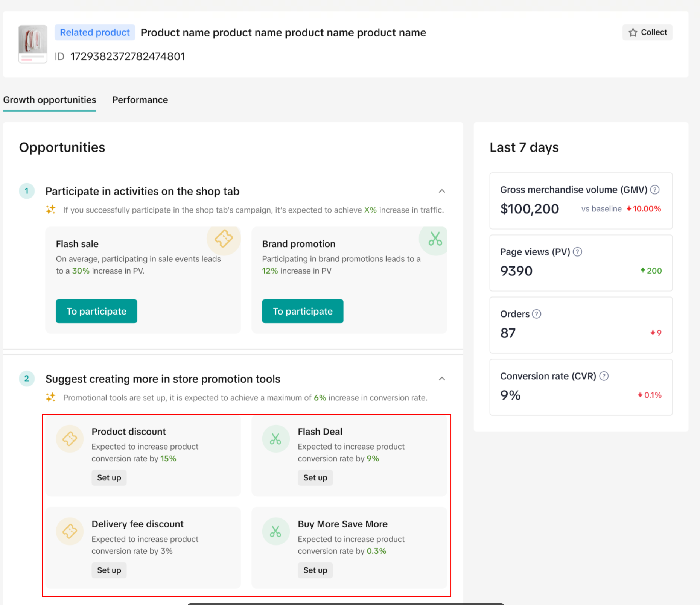Collapse the store promotion tools section

click(442, 379)
